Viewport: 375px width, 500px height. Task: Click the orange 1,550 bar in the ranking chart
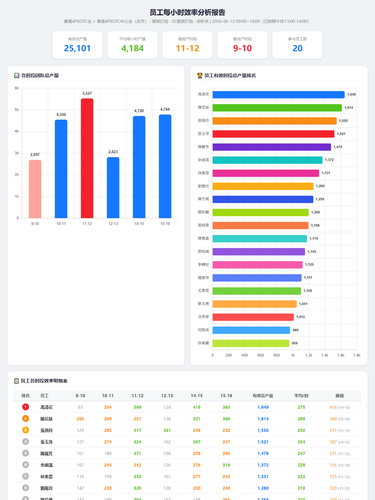(275, 121)
